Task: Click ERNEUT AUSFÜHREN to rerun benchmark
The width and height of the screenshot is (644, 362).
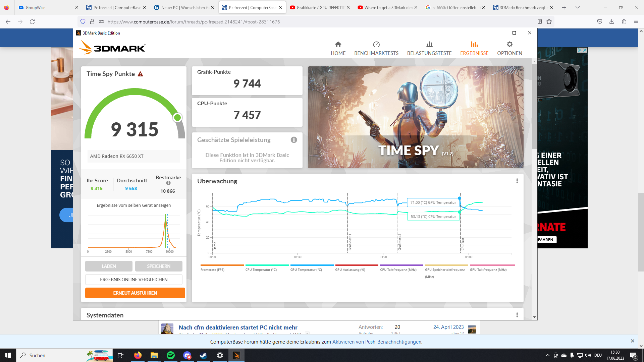Action: tap(135, 293)
